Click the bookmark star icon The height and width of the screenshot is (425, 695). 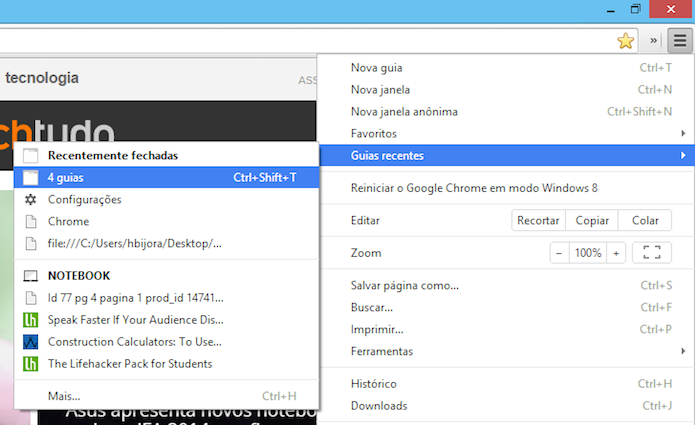click(x=625, y=41)
